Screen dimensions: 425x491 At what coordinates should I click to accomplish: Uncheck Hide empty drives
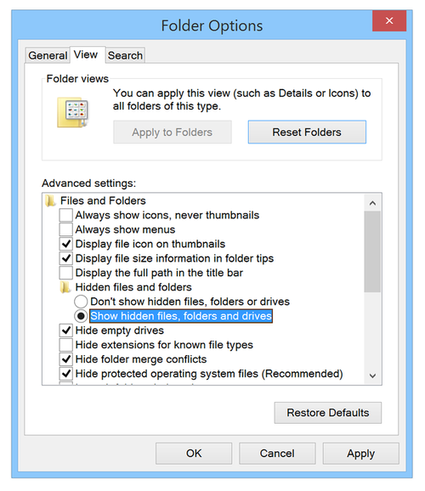(x=66, y=330)
